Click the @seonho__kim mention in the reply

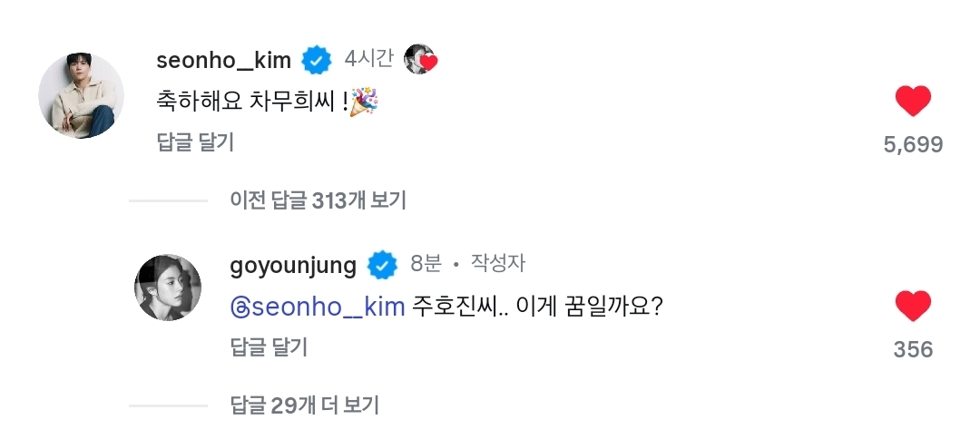318,307
